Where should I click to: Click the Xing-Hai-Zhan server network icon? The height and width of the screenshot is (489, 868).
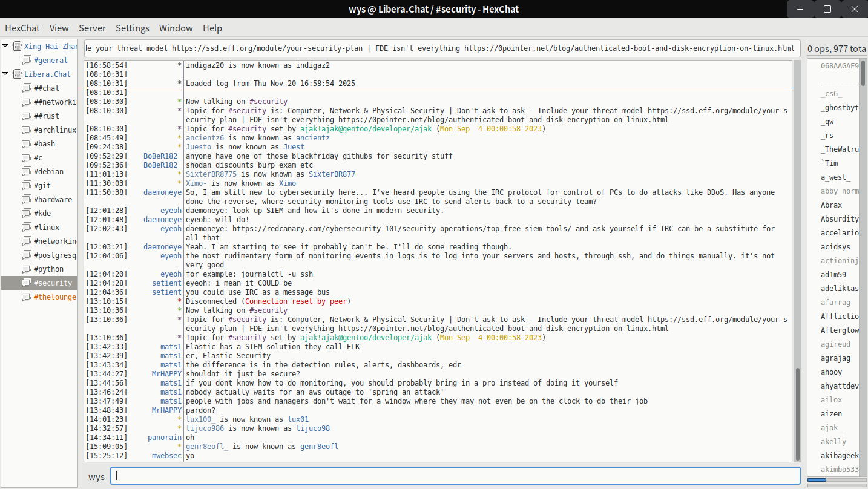tap(17, 46)
